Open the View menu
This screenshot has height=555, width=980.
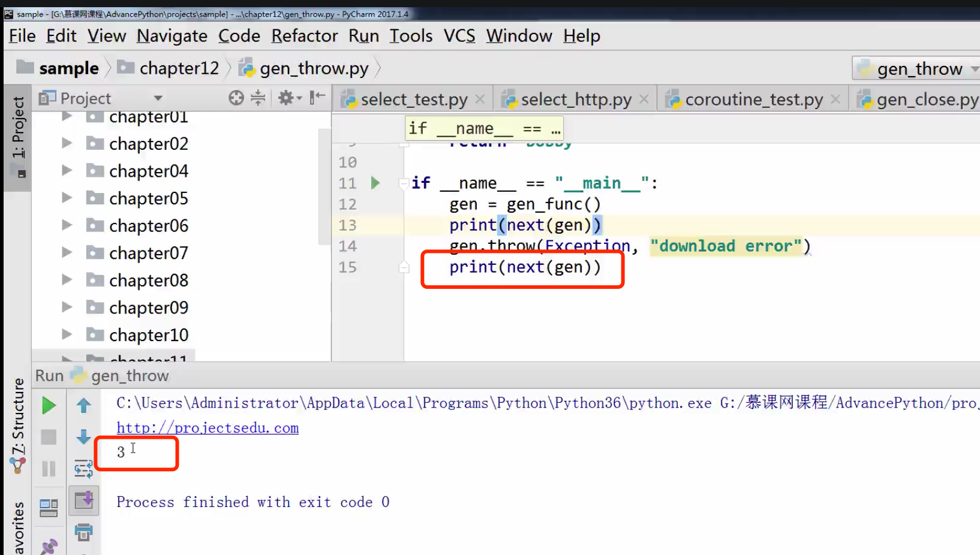click(107, 36)
